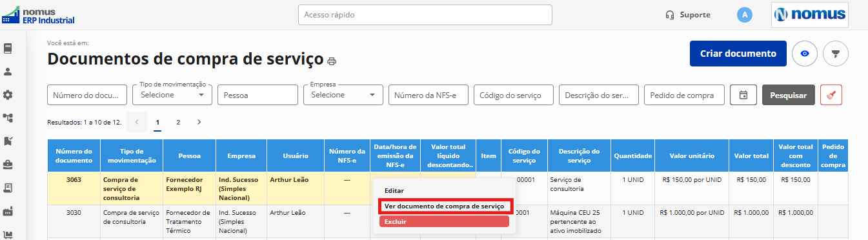Click the Pesquisar button
The image size is (868, 240).
(789, 95)
